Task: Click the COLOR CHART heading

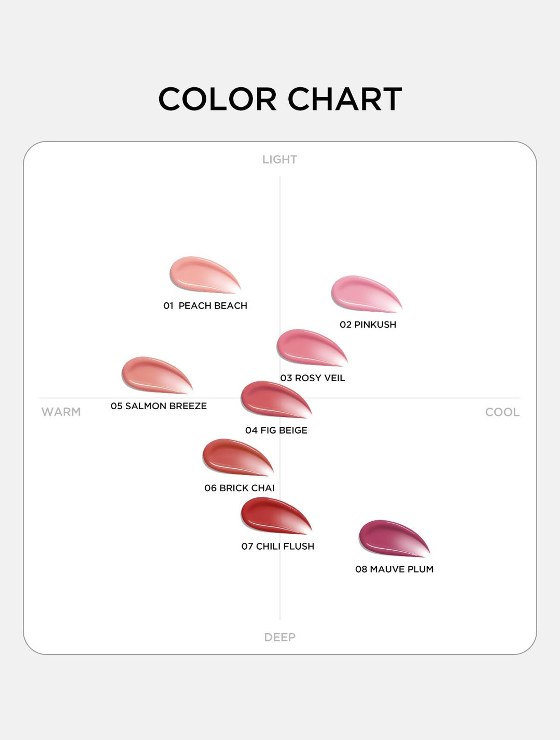Action: click(x=280, y=99)
